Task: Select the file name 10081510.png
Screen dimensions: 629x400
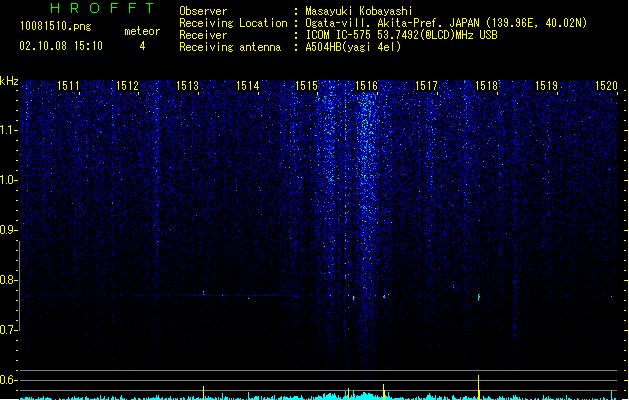Action: click(56, 27)
